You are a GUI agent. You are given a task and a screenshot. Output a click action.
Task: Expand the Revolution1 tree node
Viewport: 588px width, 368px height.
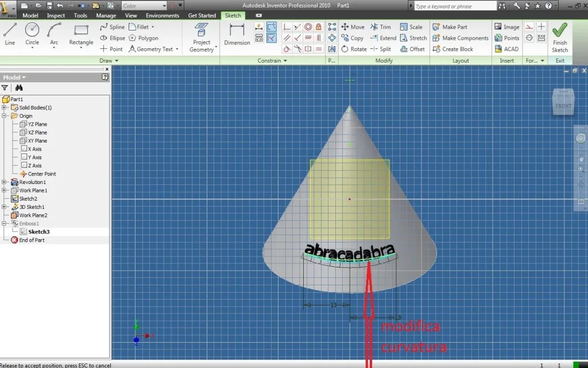click(4, 182)
